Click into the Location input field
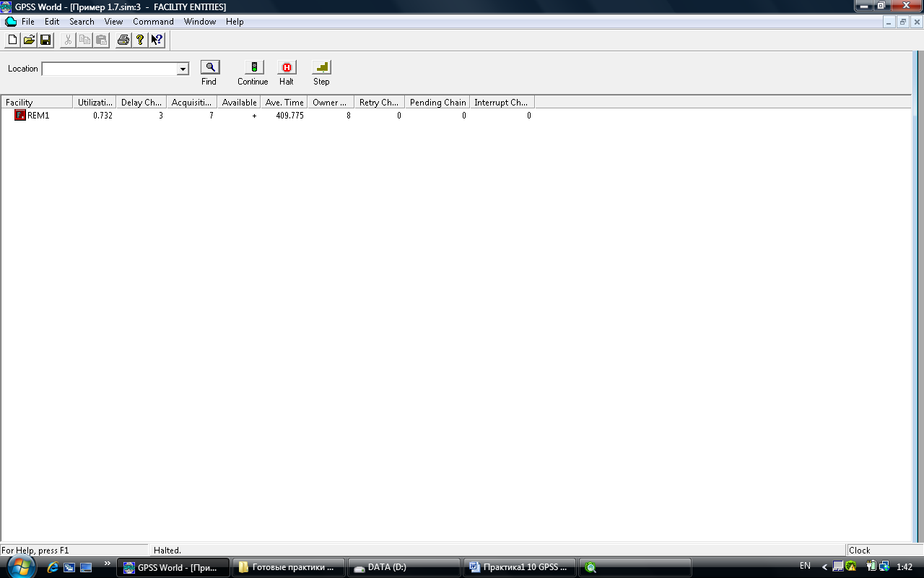The height and width of the screenshot is (578, 924). coord(110,69)
